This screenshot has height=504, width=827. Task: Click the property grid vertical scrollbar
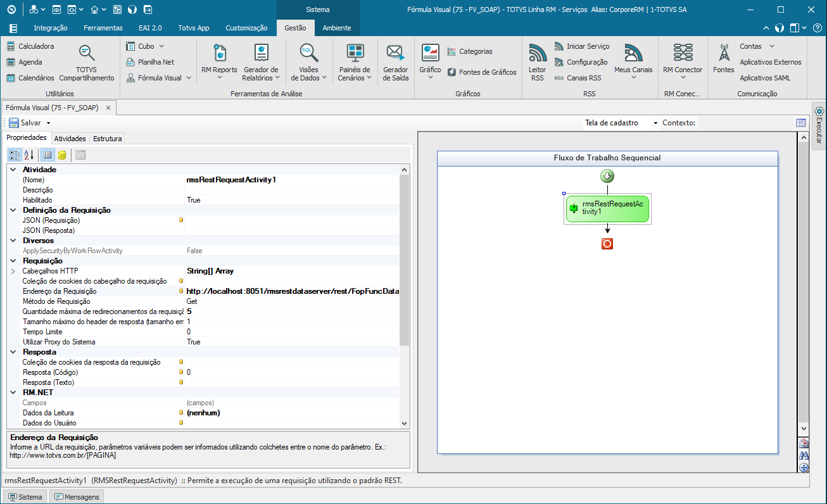pos(405,296)
